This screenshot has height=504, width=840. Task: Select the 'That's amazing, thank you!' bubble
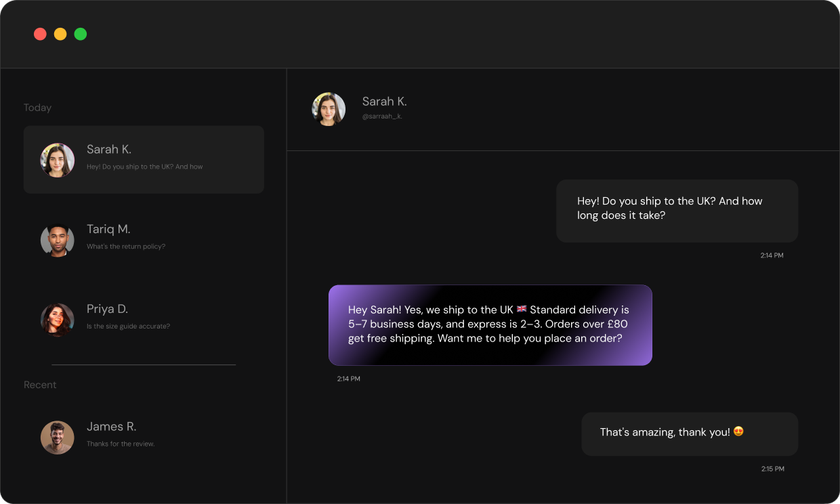coord(689,434)
